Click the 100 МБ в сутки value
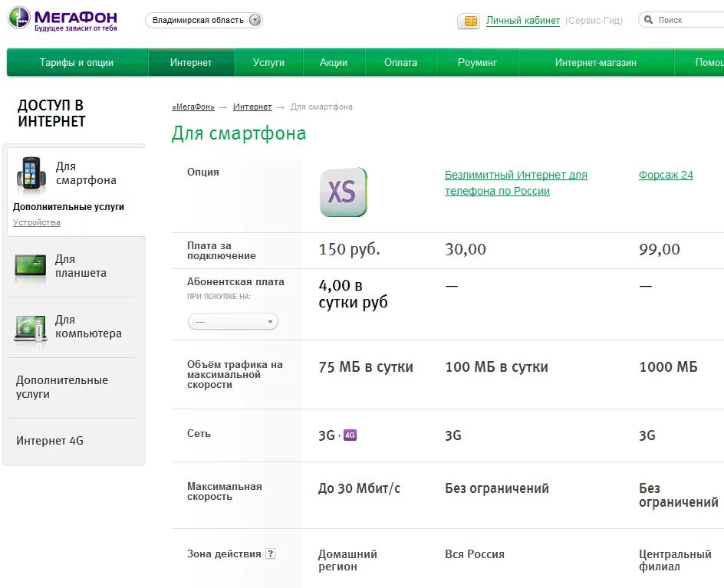The image size is (724, 588). [496, 367]
